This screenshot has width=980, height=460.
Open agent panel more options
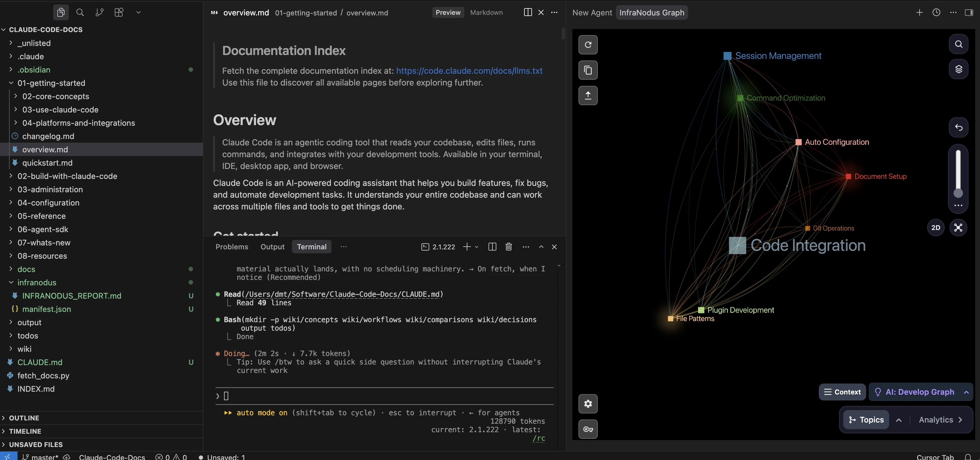(953, 13)
